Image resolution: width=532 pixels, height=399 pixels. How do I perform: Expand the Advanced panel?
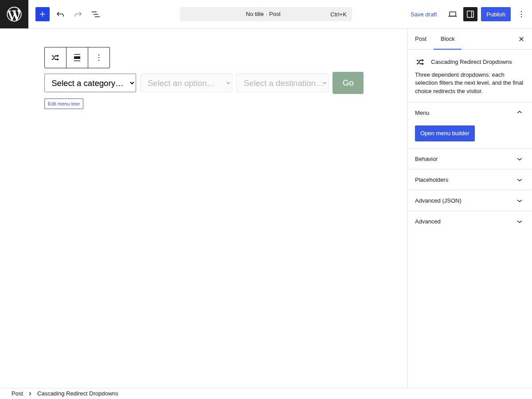click(x=470, y=221)
